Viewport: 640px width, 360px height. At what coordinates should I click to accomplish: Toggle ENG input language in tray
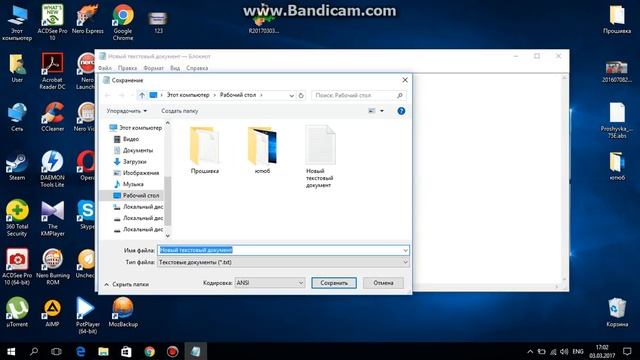578,351
